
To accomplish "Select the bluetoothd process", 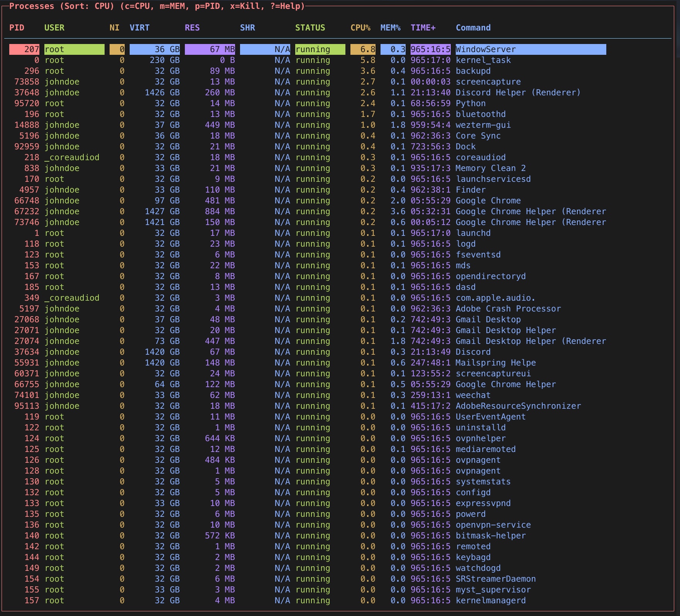I will [308, 114].
